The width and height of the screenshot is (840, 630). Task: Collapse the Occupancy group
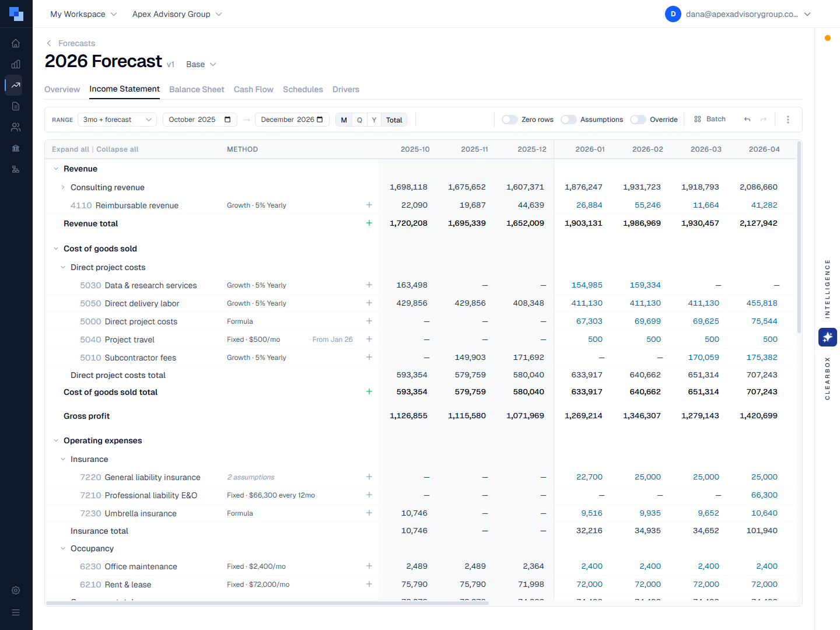[63, 548]
